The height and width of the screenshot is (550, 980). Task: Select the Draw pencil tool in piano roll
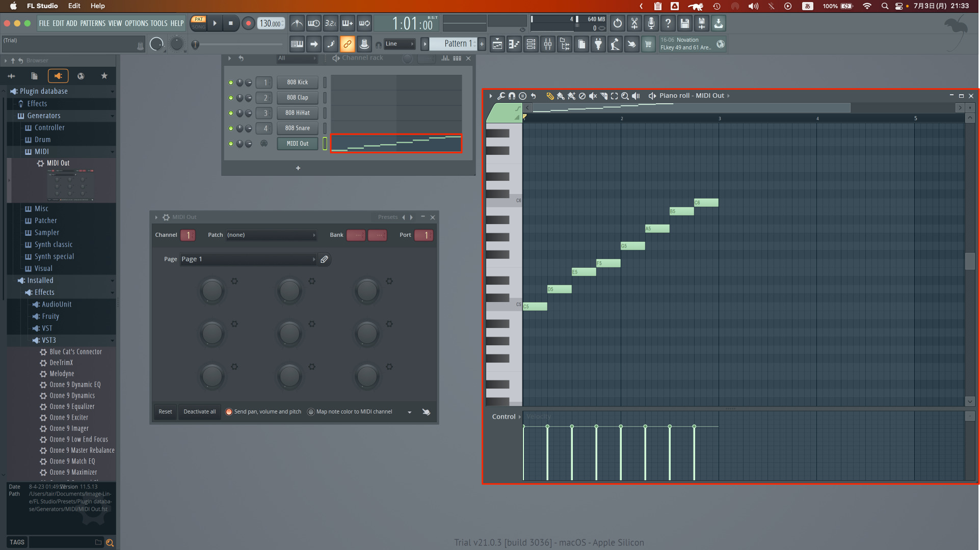(x=550, y=96)
